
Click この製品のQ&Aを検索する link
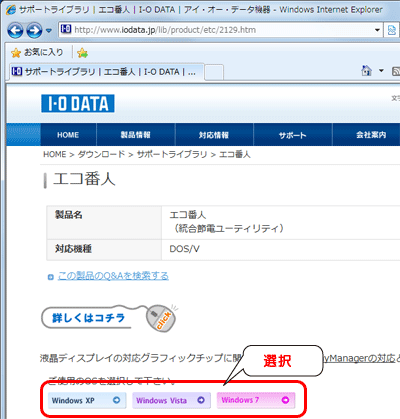click(113, 276)
